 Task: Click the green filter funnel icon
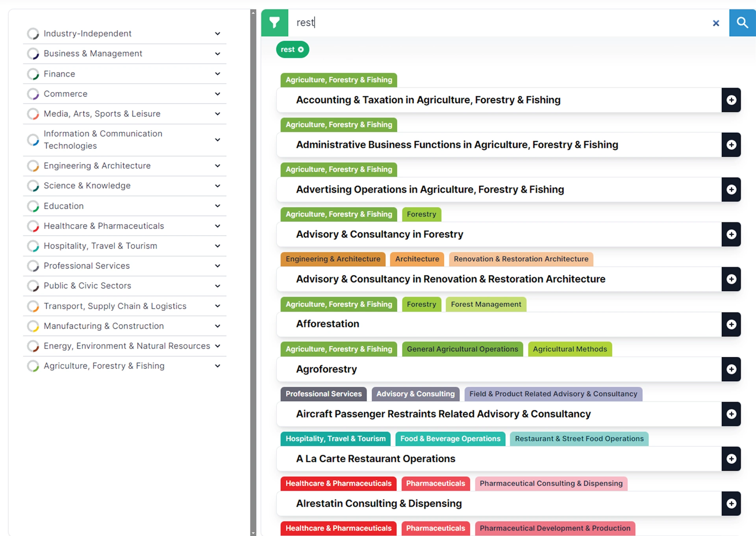tap(274, 23)
